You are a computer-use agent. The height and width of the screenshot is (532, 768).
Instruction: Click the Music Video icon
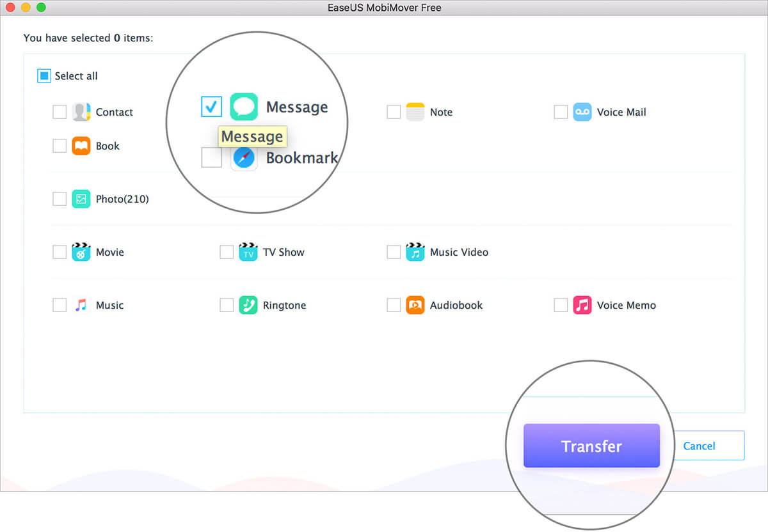coord(415,252)
